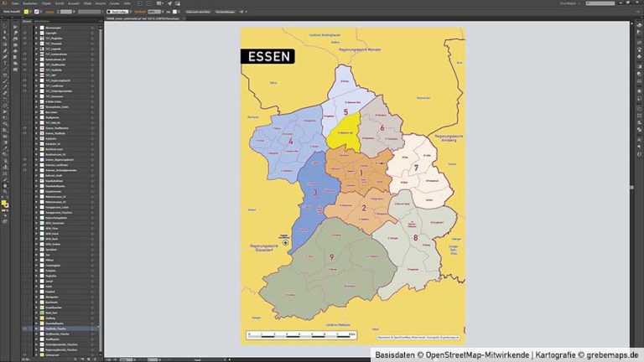This screenshot has height=362, width=644.
Task: Expand the Stadtgrenze layer
Action: tap(36, 117)
